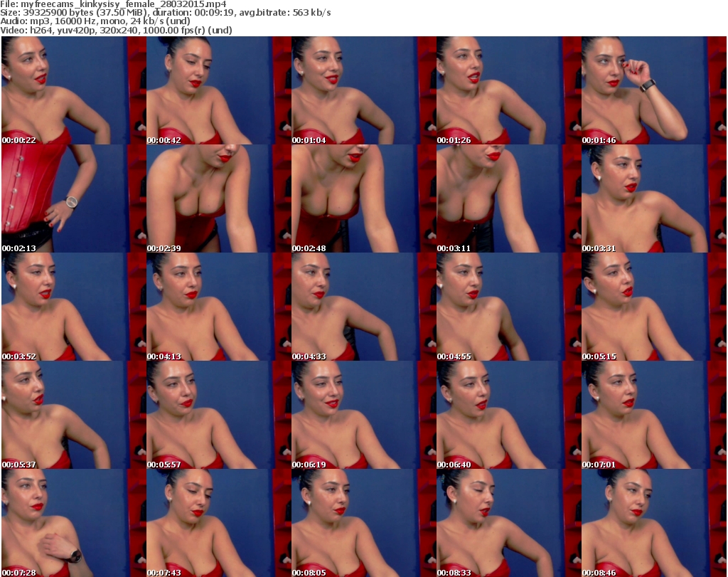This screenshot has width=728, height=577.
Task: Click the 00:05:57 frame
Action: pyautogui.click(x=219, y=415)
